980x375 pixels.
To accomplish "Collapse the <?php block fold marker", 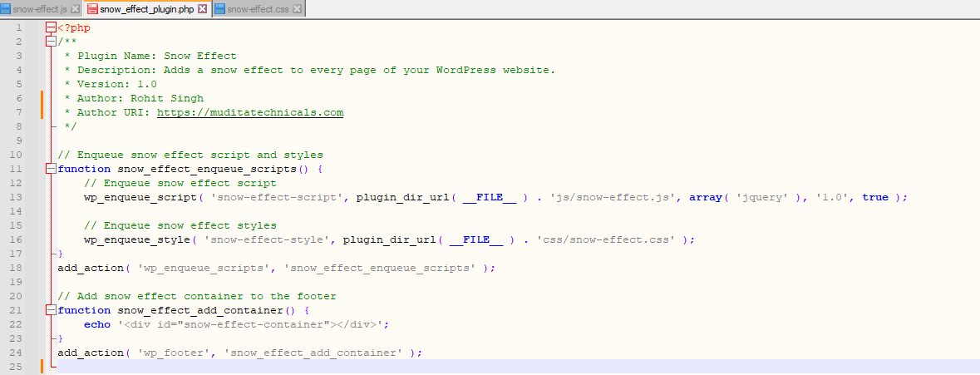I will (x=51, y=27).
